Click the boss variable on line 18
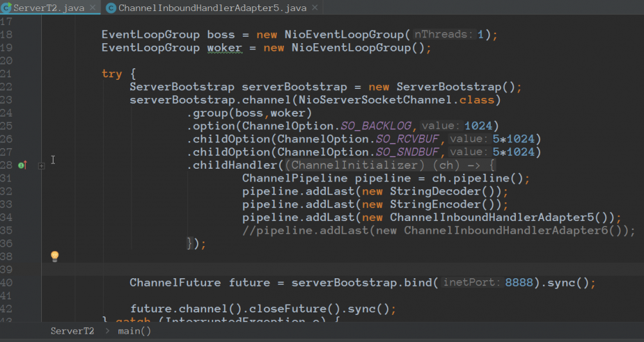The width and height of the screenshot is (644, 342). pyautogui.click(x=221, y=35)
